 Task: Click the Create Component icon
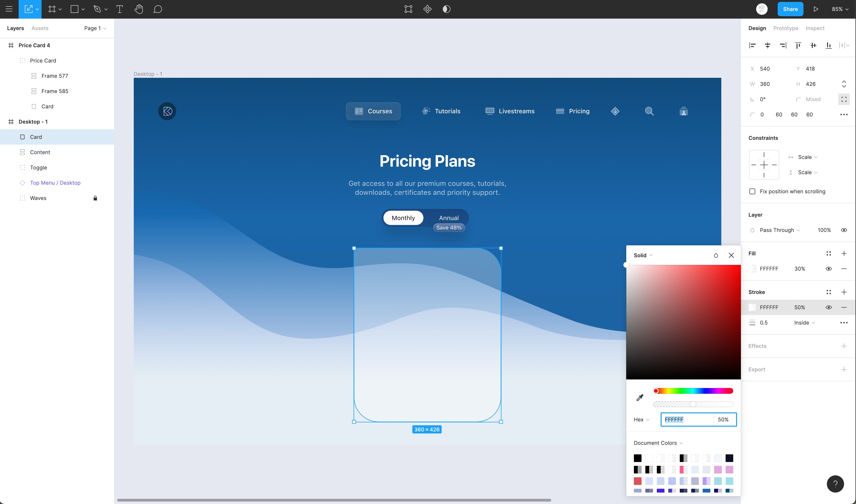pyautogui.click(x=428, y=9)
